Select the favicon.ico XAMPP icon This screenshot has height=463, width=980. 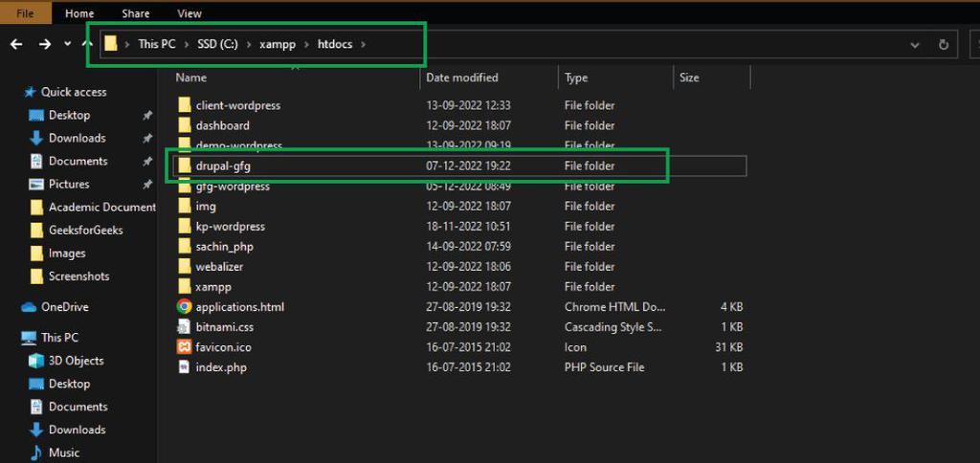tap(184, 346)
